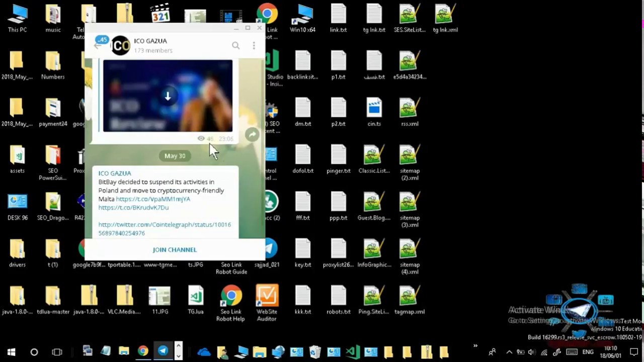Click the forward share arrow beside the video

point(252,135)
